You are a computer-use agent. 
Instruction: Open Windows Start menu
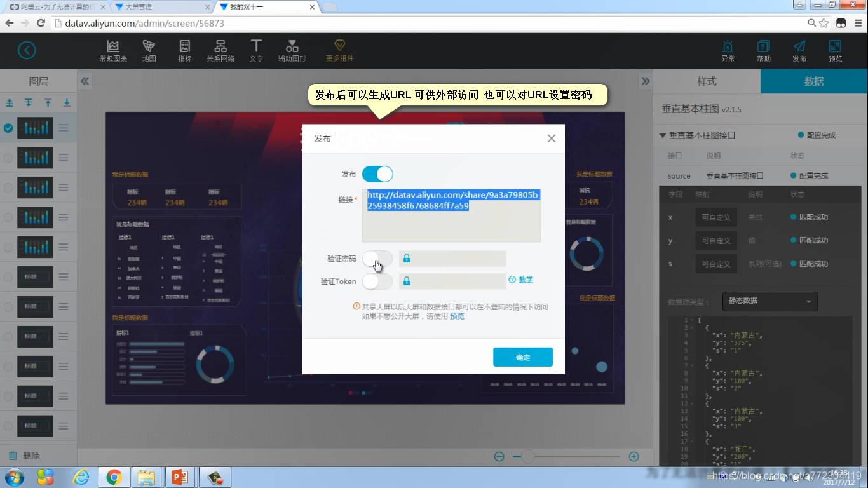coord(14,477)
